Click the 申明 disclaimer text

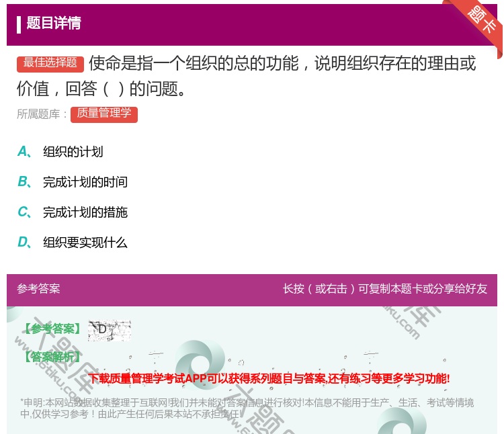pyautogui.click(x=247, y=408)
